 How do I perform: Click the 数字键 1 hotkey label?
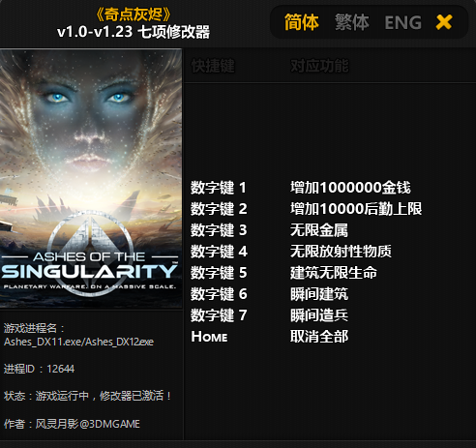[x=219, y=188]
